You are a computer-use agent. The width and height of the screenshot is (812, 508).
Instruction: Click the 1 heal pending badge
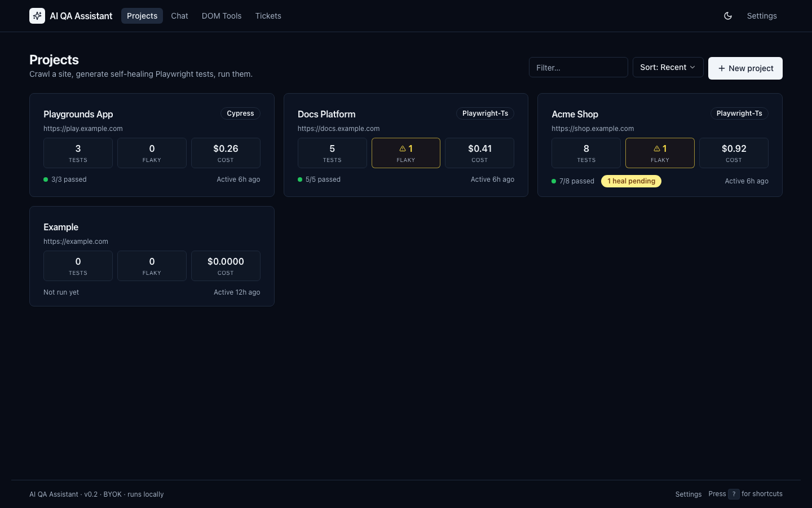click(x=631, y=181)
